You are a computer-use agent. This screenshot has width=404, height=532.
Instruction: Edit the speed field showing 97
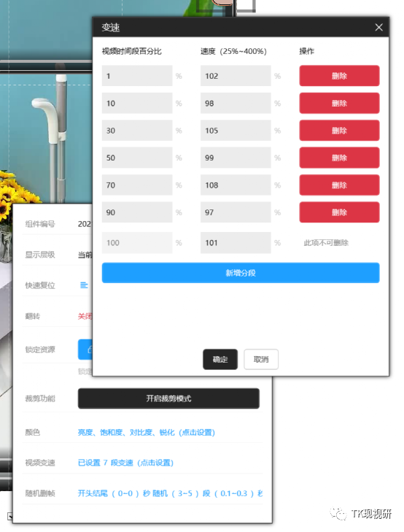[236, 212]
